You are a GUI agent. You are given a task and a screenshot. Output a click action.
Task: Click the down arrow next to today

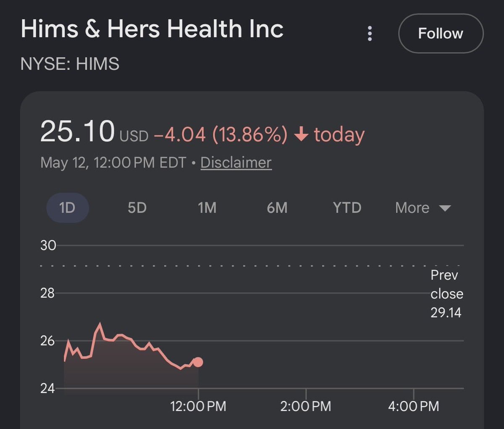[x=301, y=134]
